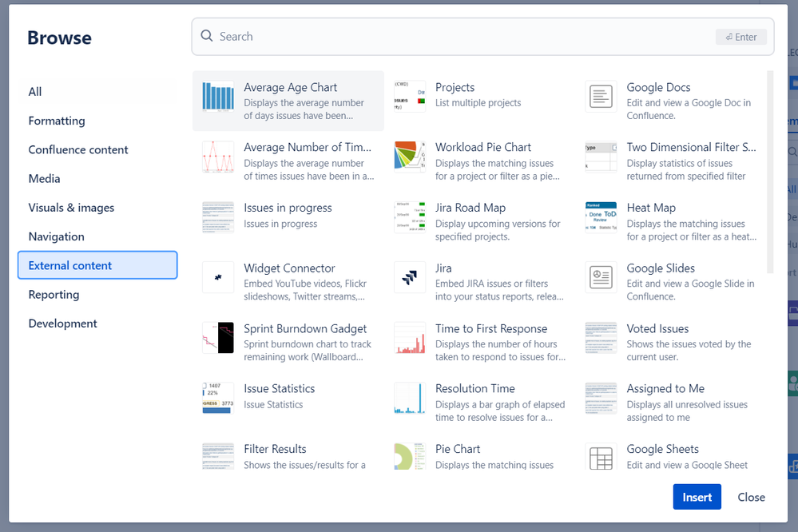
Task: Click 'Issue Statistics' description text
Action: pos(272,405)
